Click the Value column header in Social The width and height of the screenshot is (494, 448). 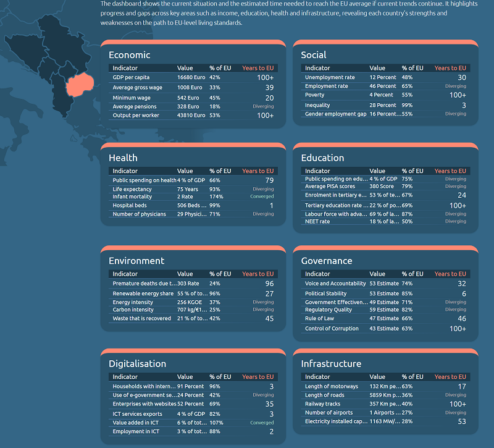click(377, 68)
